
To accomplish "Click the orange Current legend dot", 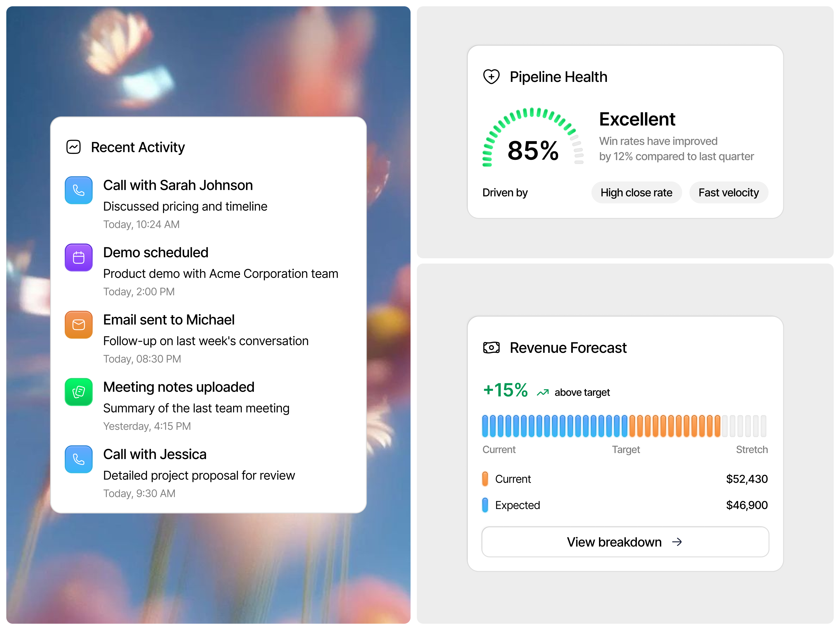I will (x=485, y=479).
